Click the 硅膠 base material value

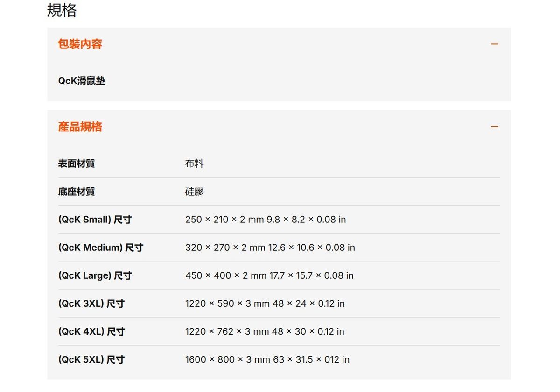194,192
